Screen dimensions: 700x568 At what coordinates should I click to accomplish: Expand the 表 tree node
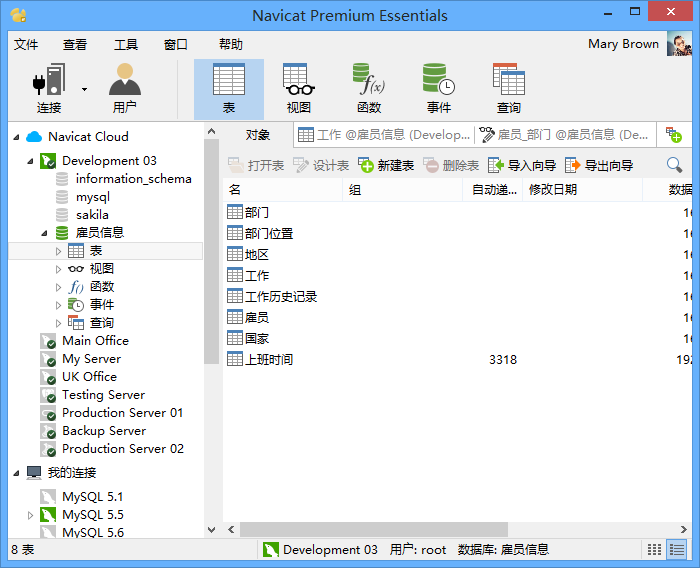tap(58, 251)
